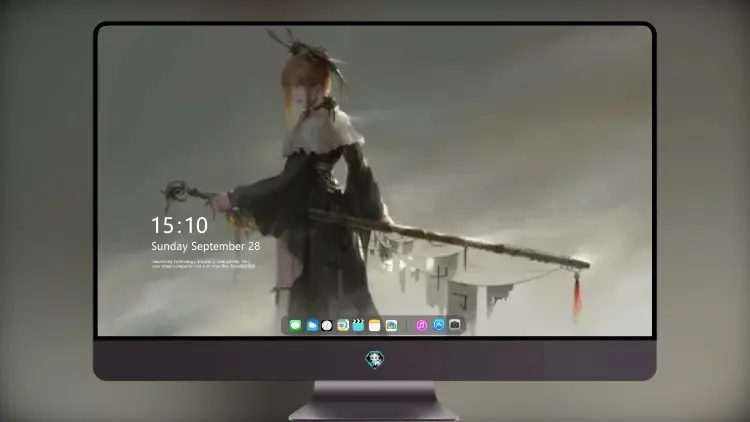Open the yellow Notes app in the dock
The height and width of the screenshot is (422, 750).
tap(375, 325)
